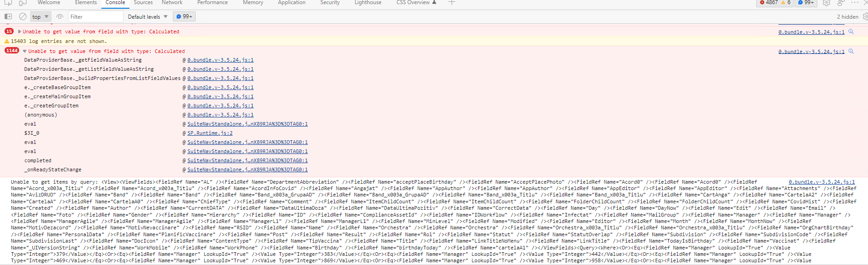This screenshot has height=265, width=868.
Task: Click the search icon beside the 1144 error
Action: point(851,51)
